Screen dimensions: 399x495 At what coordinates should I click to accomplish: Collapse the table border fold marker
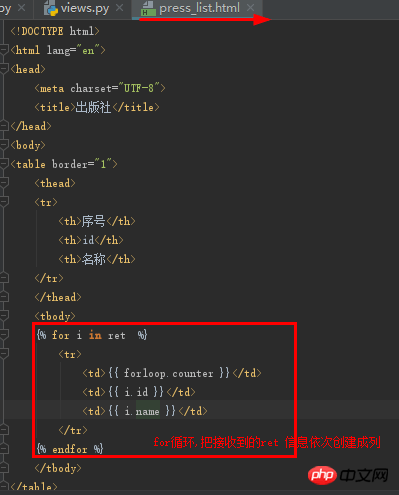click(4, 164)
